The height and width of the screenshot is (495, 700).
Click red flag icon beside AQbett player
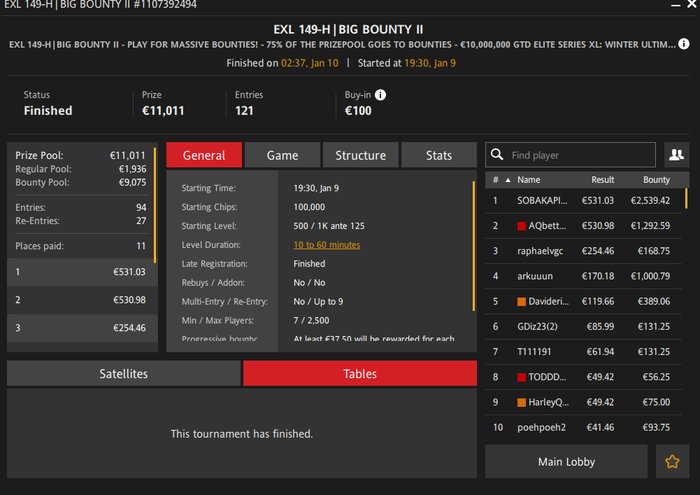521,226
